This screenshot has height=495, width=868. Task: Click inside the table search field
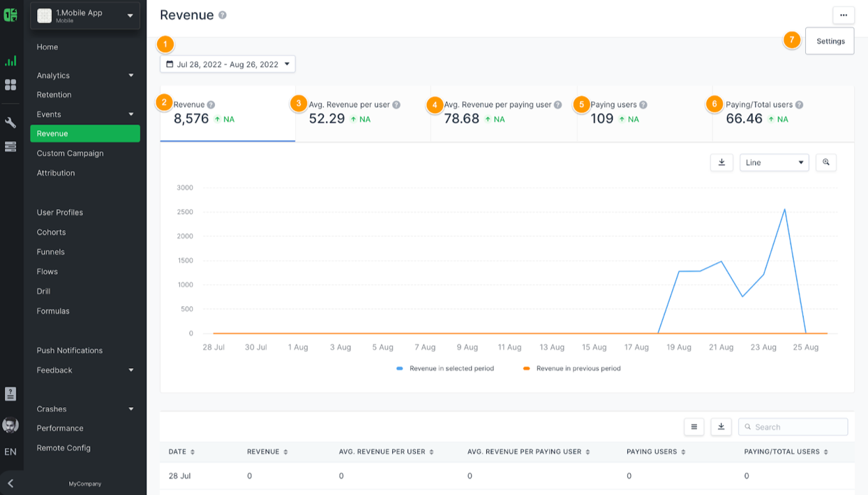click(793, 426)
